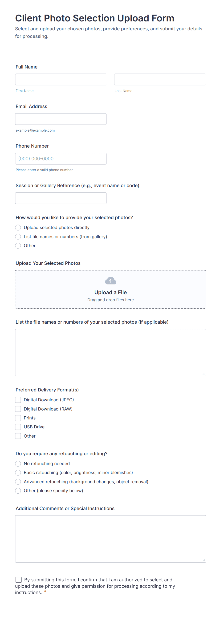The height and width of the screenshot is (644, 219).
Task: Enable Digital Download (RAW) checkbox
Action: coord(18,409)
